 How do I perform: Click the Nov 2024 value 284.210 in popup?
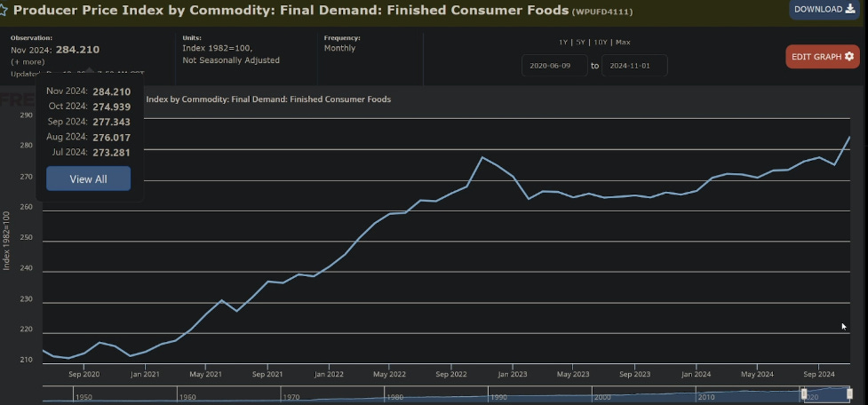coord(111,91)
